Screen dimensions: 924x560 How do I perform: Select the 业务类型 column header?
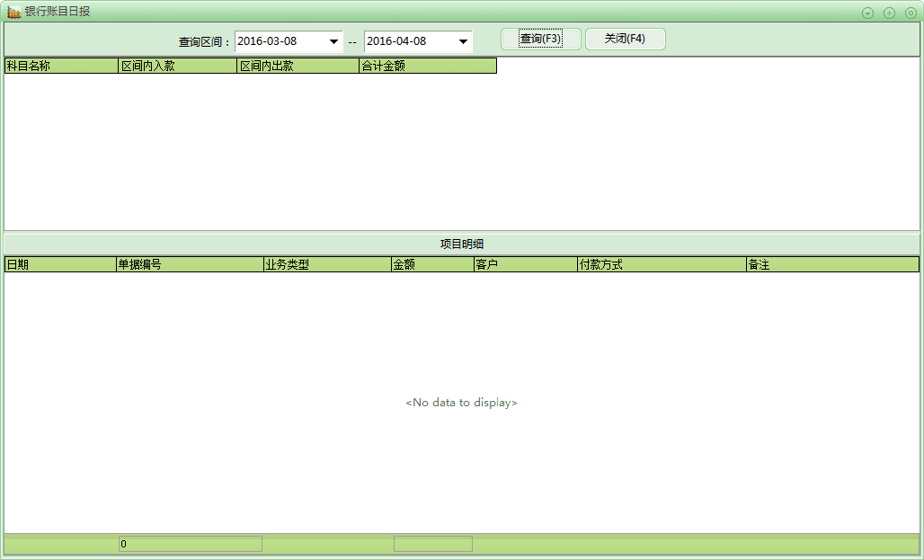pos(326,265)
